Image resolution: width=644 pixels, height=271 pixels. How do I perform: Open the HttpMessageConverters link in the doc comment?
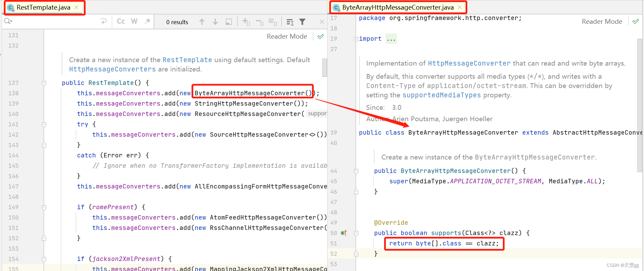tap(113, 69)
